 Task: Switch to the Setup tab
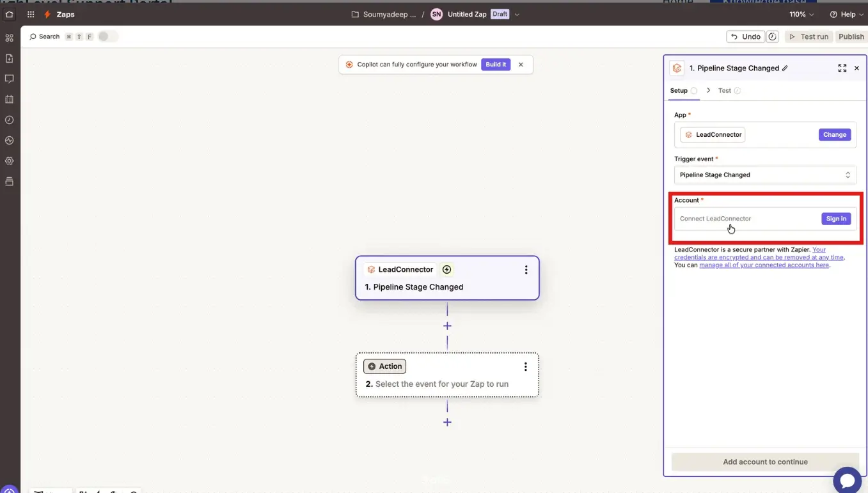[x=683, y=91]
